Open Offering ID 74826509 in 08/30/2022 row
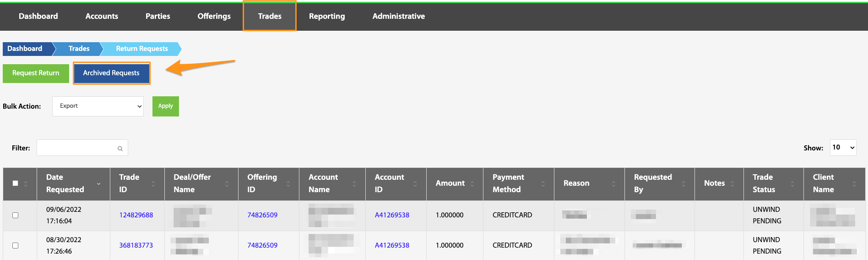This screenshot has height=260, width=868. (262, 245)
